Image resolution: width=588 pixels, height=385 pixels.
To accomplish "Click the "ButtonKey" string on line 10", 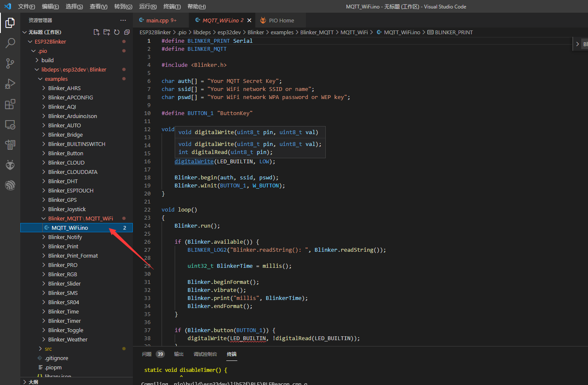I will tap(235, 113).
